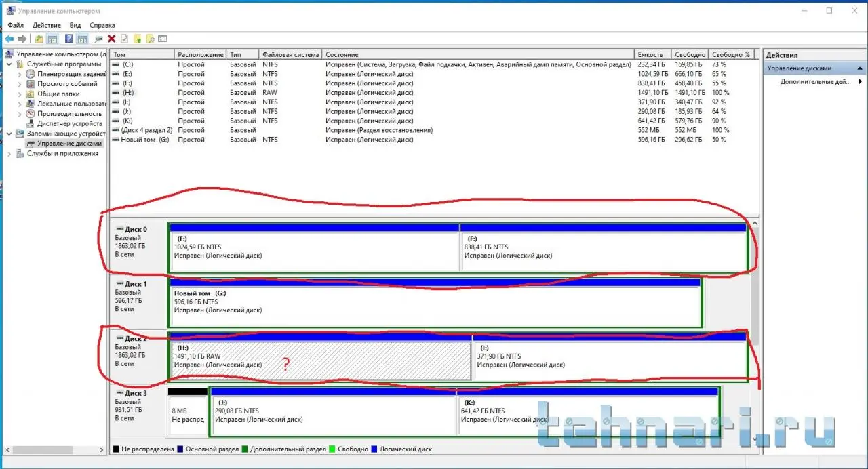Click disk pane scrollbar up arrow
This screenshot has width=868, height=469.
click(756, 223)
